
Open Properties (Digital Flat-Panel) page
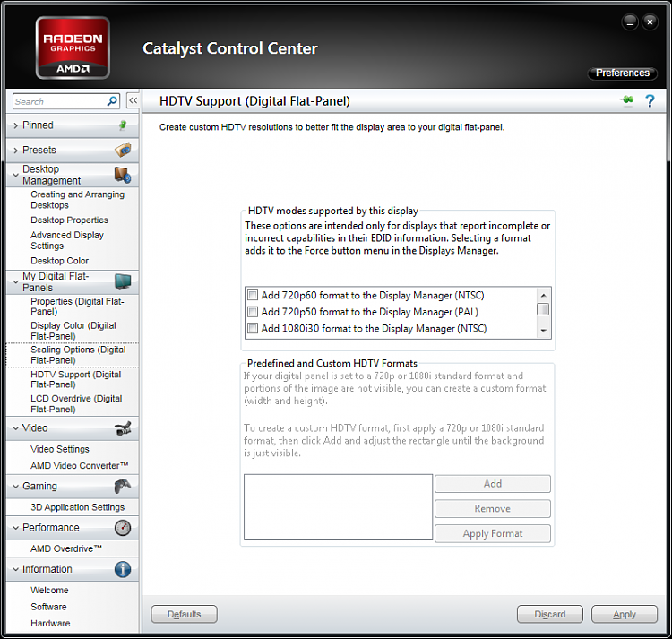coord(77,307)
